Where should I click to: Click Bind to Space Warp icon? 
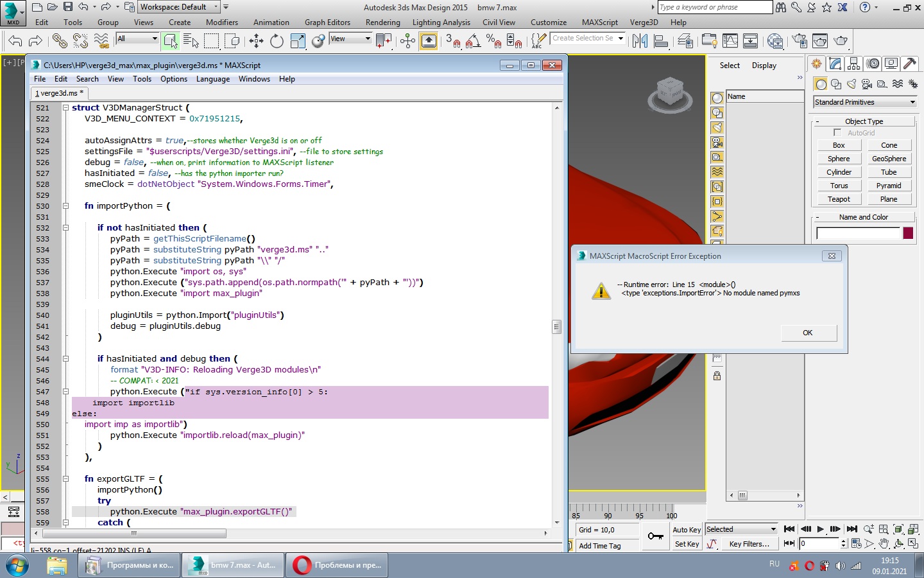[x=101, y=41]
